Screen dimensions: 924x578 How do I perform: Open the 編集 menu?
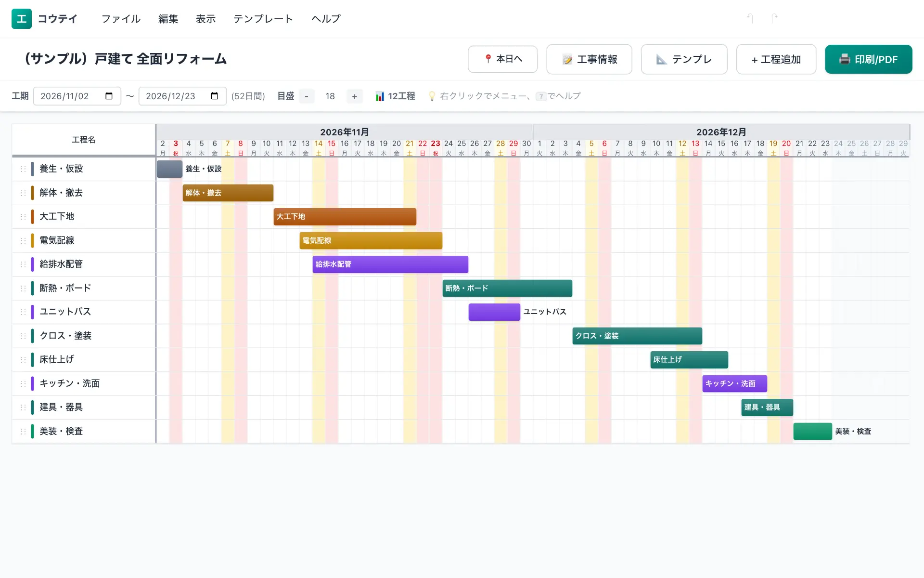[168, 19]
